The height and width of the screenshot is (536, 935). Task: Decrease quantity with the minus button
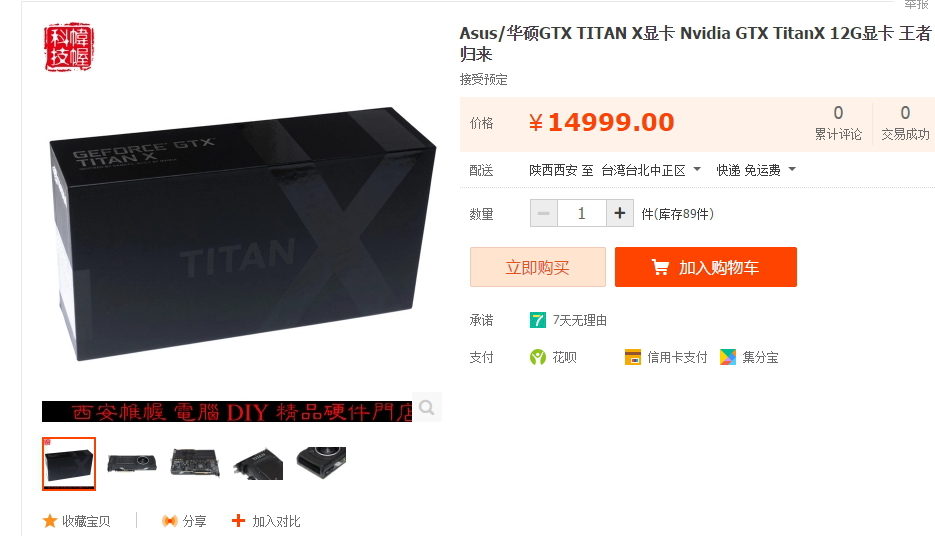point(544,213)
